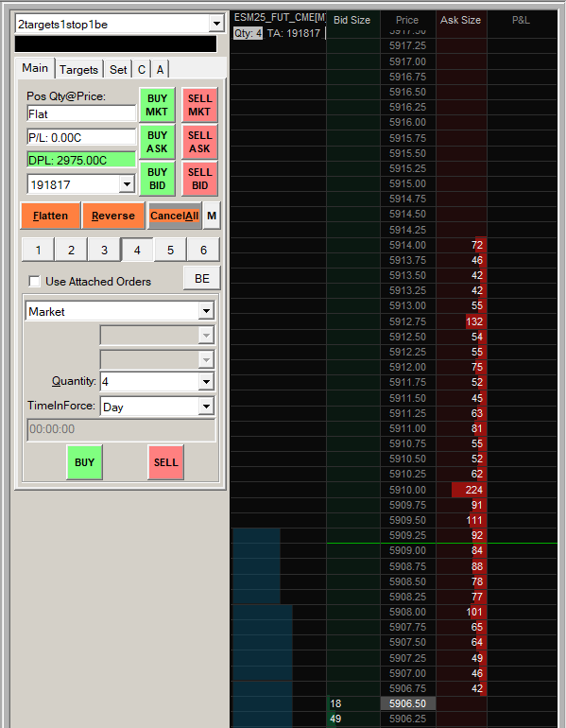
Task: Click the P&L column header
Action: click(x=521, y=20)
